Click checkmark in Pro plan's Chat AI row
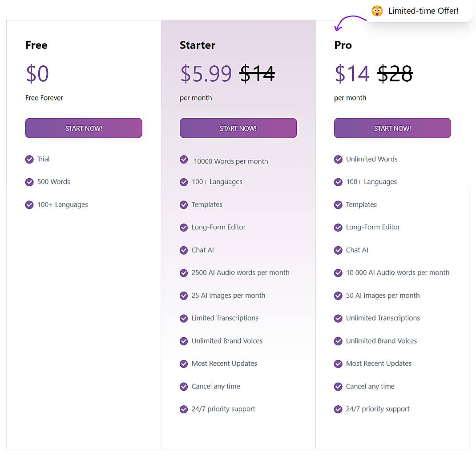Image resolution: width=476 pixels, height=456 pixels. pos(338,250)
